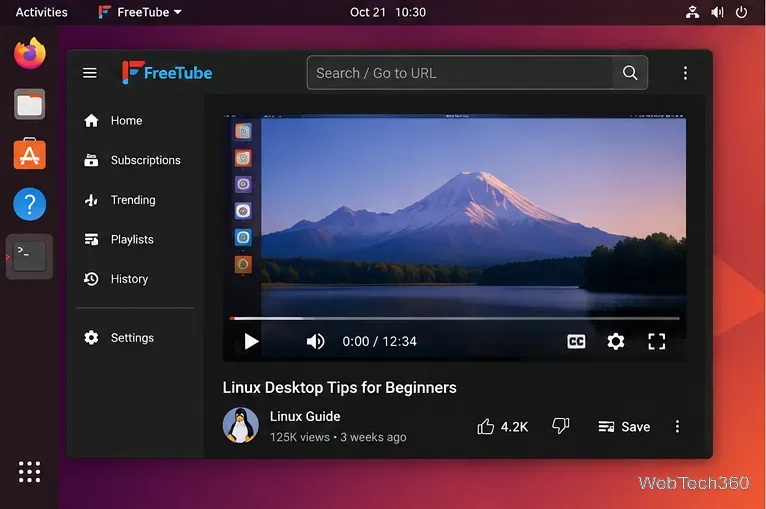Open Playlists in the sidebar
Screen dimensions: 766x509
pyautogui.click(x=119, y=239)
